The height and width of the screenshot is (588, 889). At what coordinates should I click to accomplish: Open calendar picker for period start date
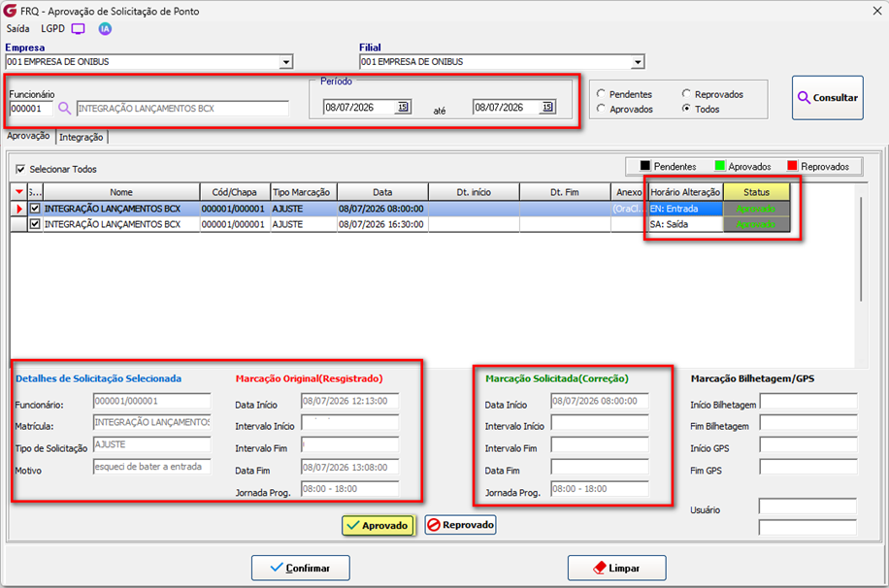coord(403,107)
